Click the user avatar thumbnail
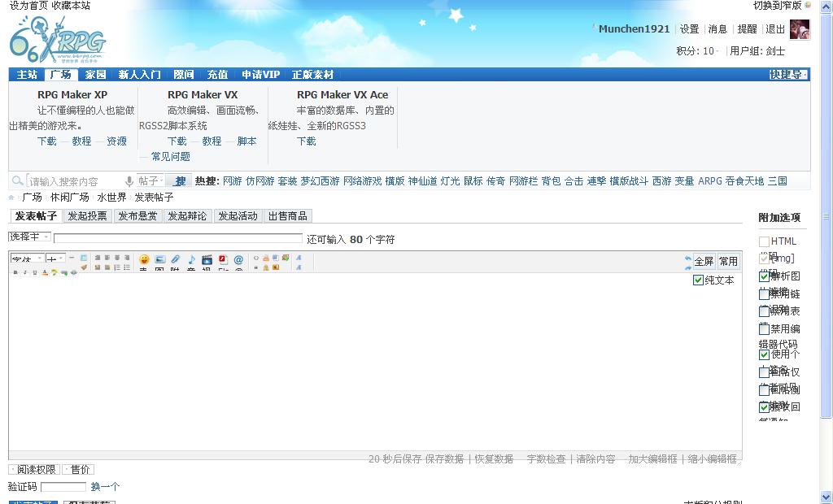This screenshot has width=833, height=504. (x=800, y=29)
